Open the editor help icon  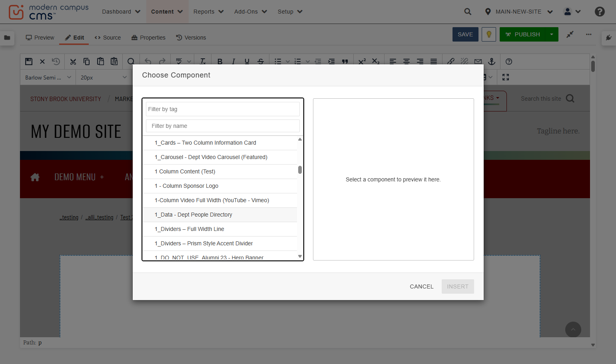click(509, 62)
